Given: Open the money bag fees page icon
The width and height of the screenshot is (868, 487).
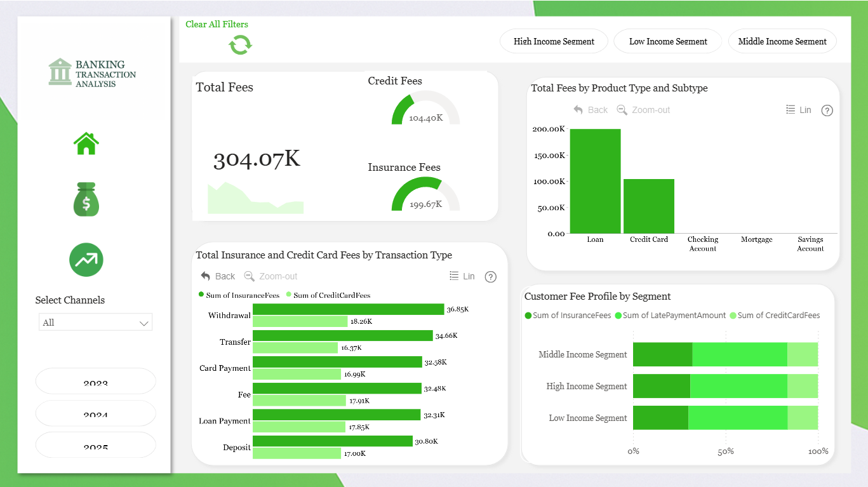Looking at the screenshot, I should [x=86, y=199].
